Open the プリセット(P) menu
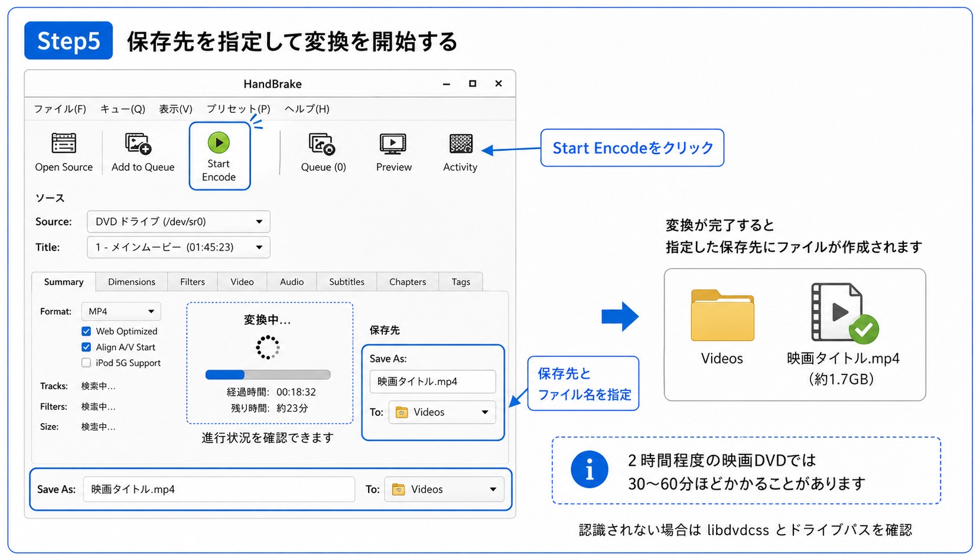980x560 pixels. click(238, 109)
